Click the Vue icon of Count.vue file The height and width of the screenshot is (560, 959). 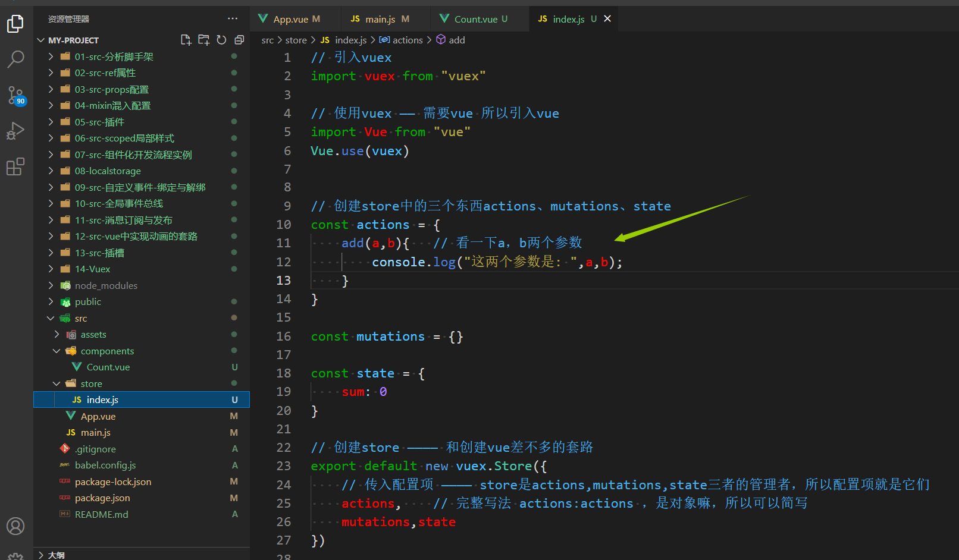pyautogui.click(x=77, y=367)
